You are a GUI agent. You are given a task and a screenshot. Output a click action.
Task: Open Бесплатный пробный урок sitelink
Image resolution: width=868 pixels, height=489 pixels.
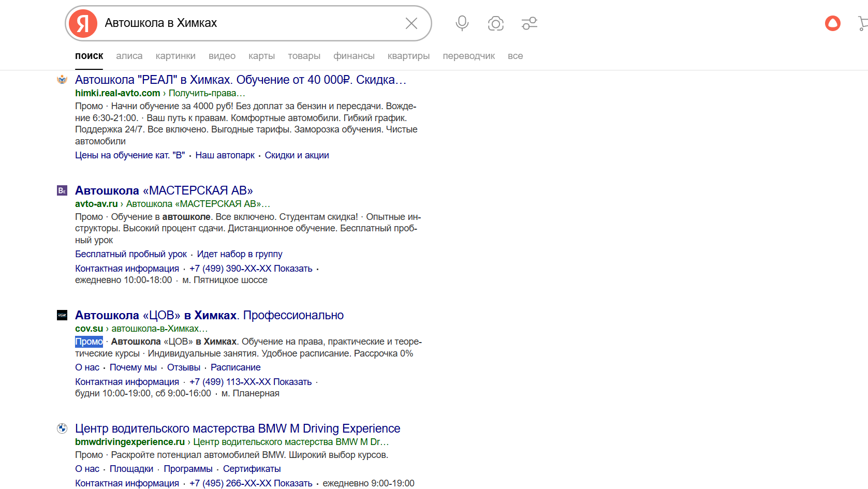tap(131, 254)
